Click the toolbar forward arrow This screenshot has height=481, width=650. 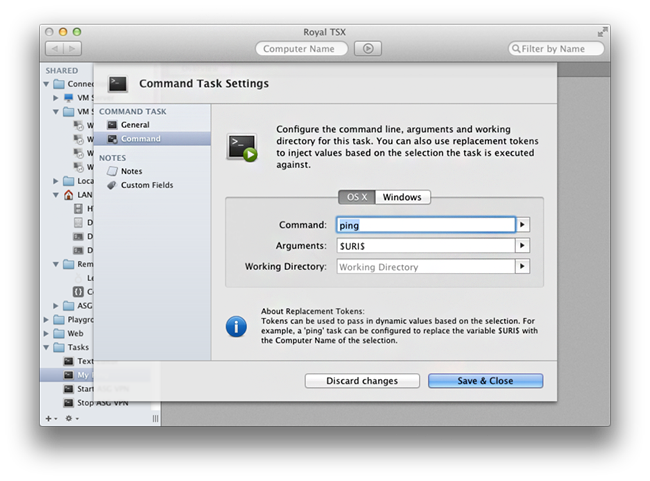[73, 49]
